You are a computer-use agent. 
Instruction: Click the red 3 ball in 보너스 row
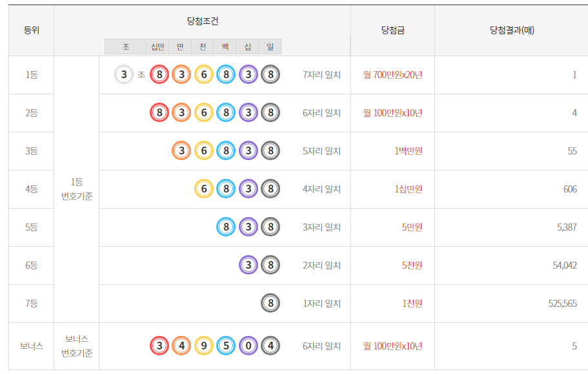point(159,346)
